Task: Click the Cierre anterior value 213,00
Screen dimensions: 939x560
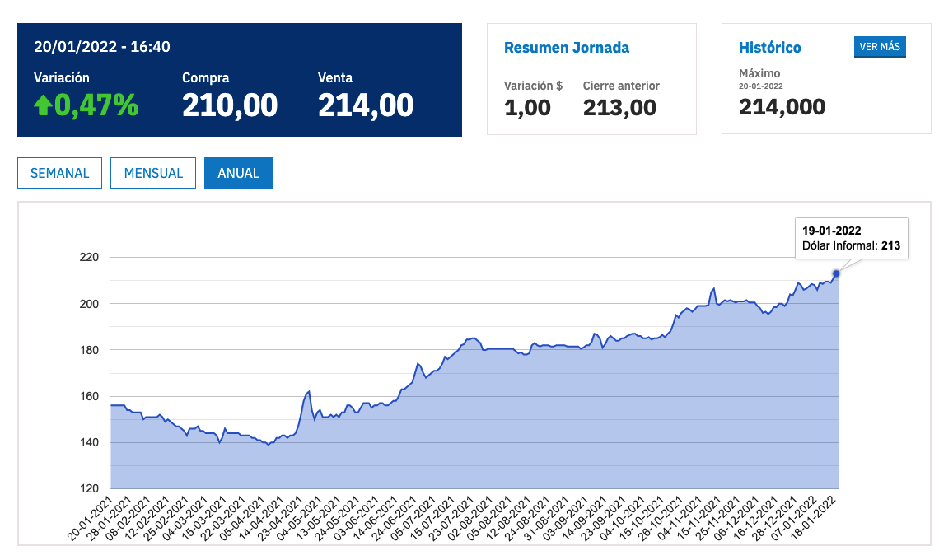Action: point(619,108)
